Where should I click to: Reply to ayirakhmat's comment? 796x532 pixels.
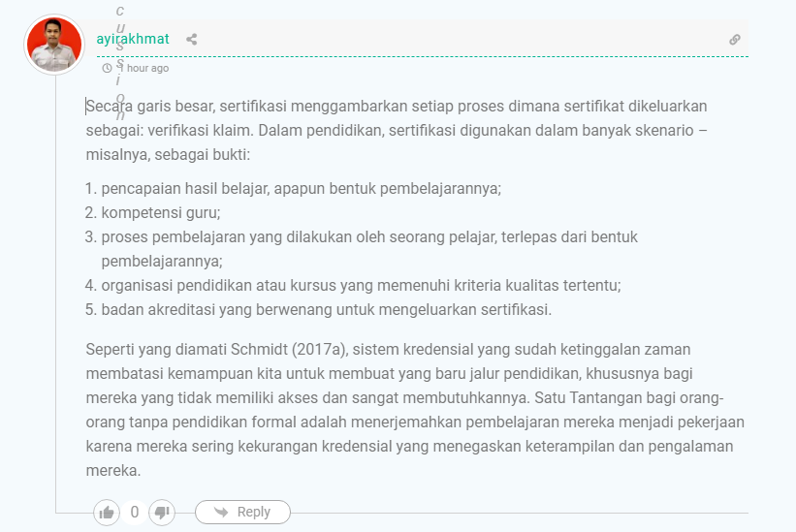coord(242,512)
